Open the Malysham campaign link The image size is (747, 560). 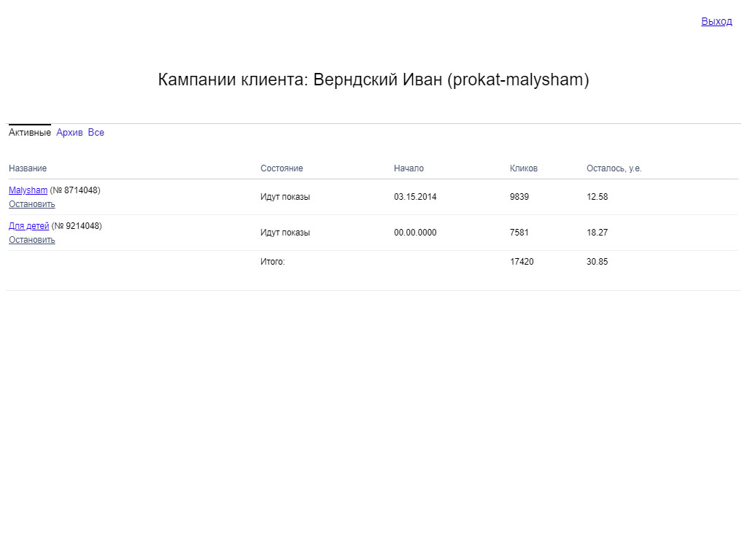click(x=28, y=190)
